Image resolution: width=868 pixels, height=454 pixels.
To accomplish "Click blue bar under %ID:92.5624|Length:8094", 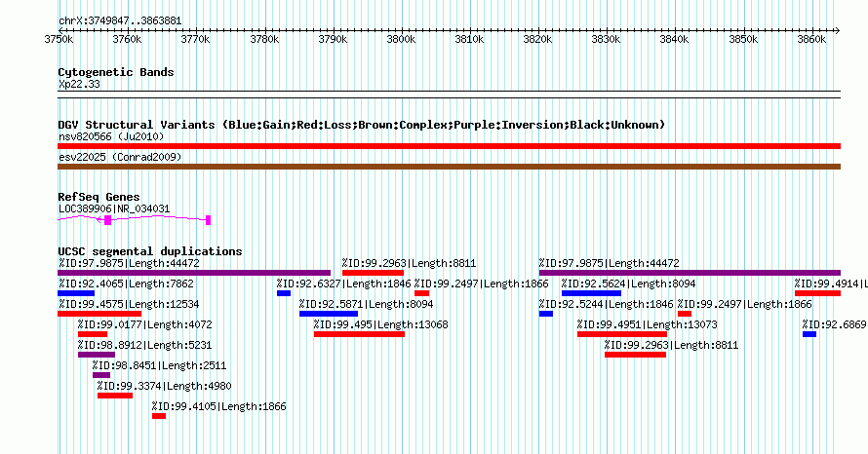I will (591, 293).
